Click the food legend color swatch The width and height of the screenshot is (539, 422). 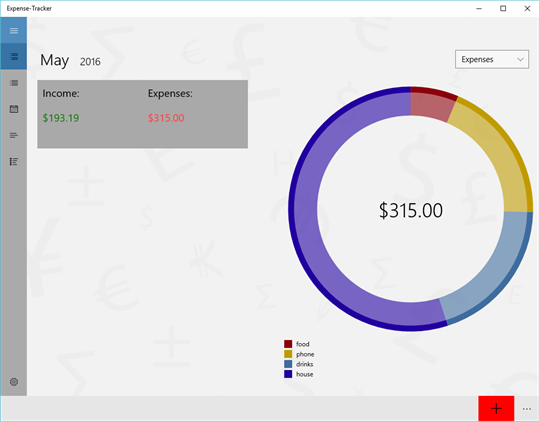tap(288, 344)
